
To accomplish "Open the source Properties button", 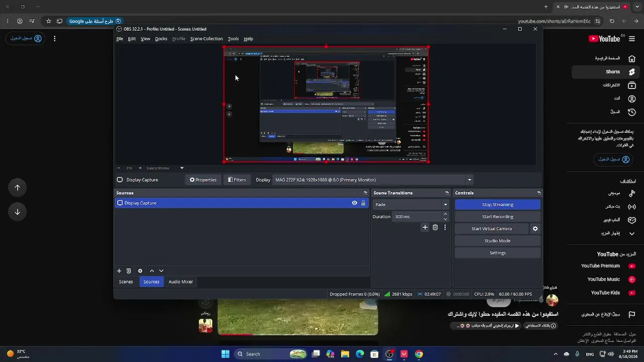I will click(203, 180).
